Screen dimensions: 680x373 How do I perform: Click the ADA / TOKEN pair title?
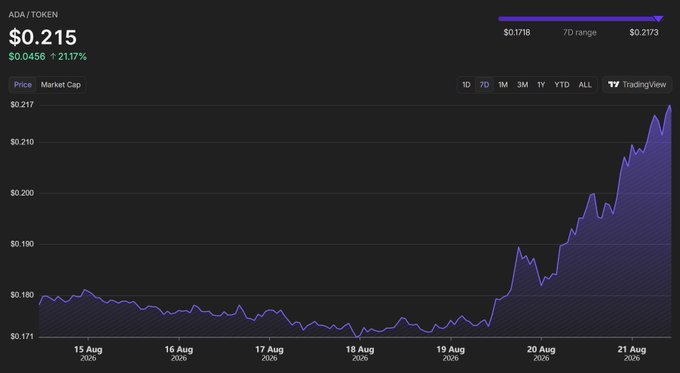(x=33, y=14)
